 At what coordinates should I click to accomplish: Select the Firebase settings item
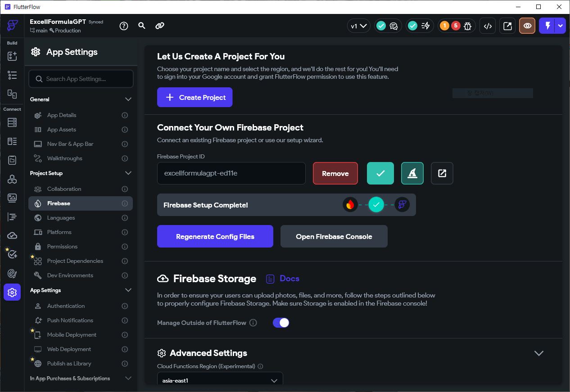(81, 203)
